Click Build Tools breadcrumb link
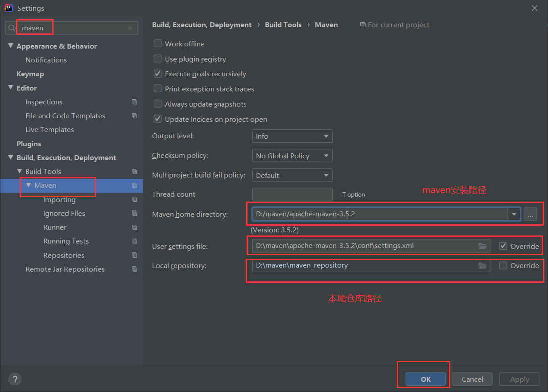Viewport: 548px width, 392px height. (283, 25)
